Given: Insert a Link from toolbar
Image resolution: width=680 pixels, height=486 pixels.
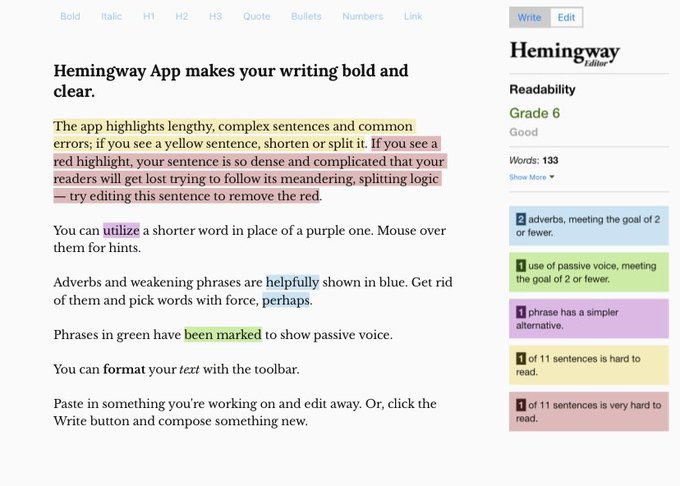Looking at the screenshot, I should (x=413, y=16).
